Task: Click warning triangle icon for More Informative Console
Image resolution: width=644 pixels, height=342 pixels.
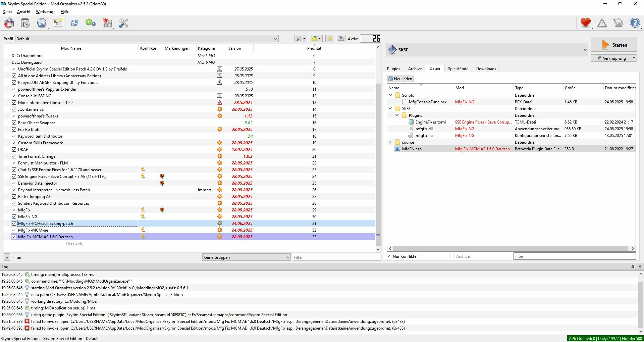Action: (220, 103)
